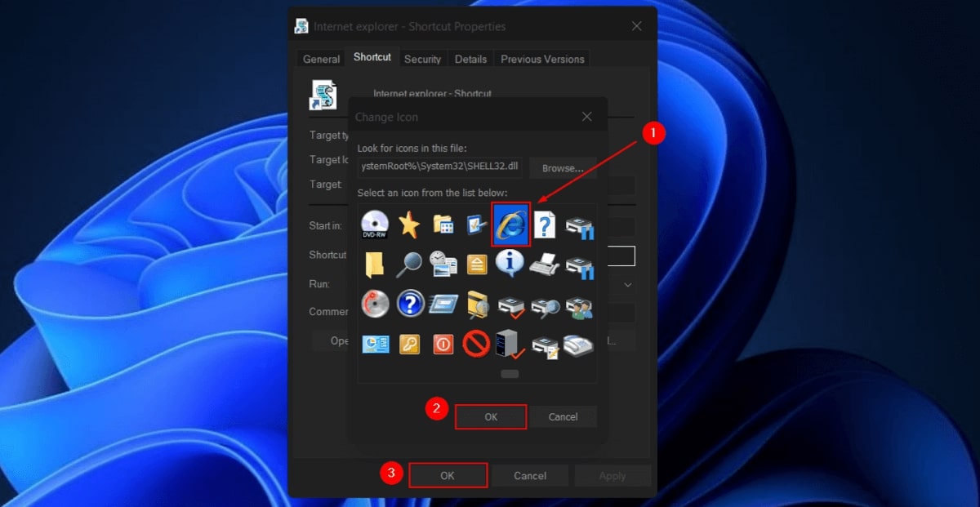This screenshot has width=980, height=507.
Task: Choose the magnifying glass search icon
Action: click(410, 264)
